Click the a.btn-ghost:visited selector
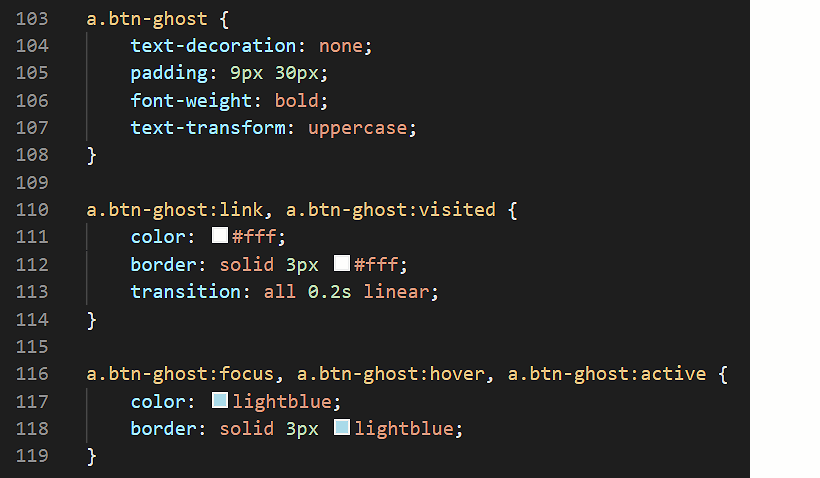Screen dimensions: 820x478 pyautogui.click(x=391, y=210)
